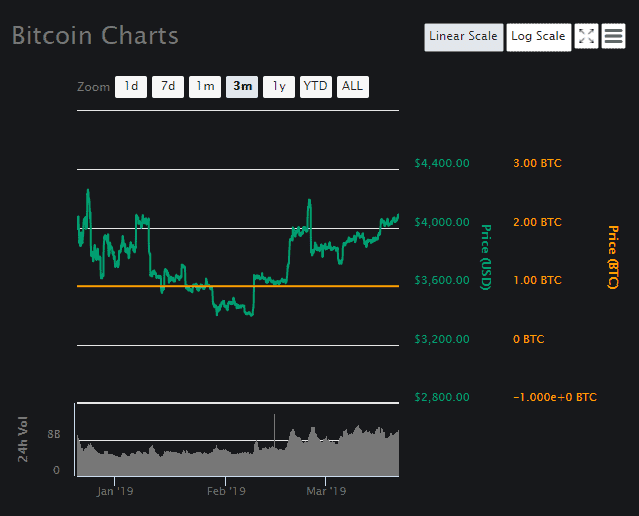Click the $3,600.00 axis label
The width and height of the screenshot is (639, 516).
[442, 280]
